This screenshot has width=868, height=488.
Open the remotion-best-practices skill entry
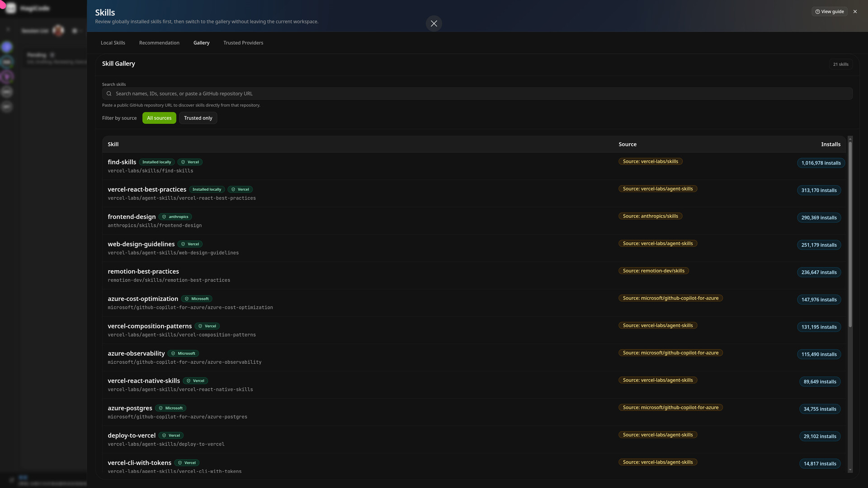pos(143,272)
